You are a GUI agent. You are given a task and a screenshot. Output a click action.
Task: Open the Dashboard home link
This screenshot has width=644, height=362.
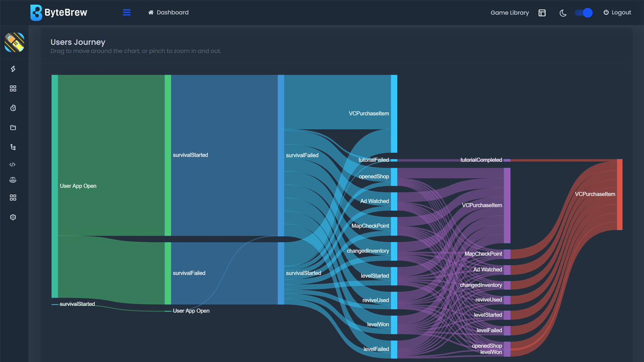coord(168,13)
